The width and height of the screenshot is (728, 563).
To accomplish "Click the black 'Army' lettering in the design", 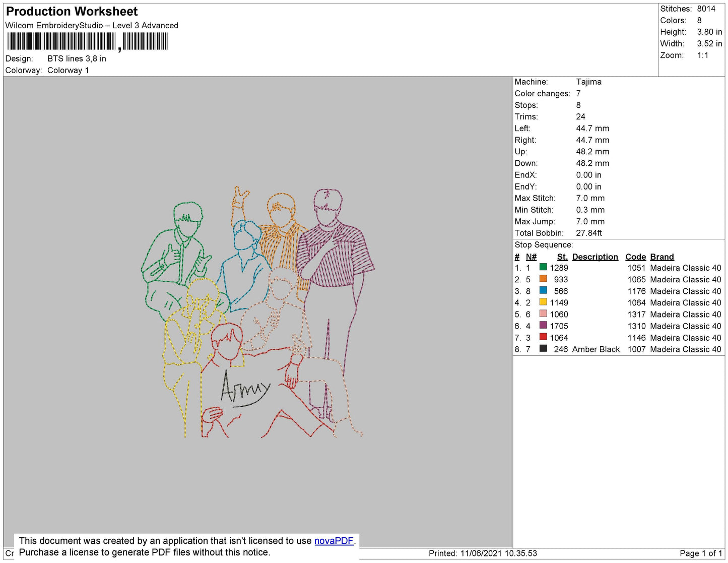I will click(245, 389).
